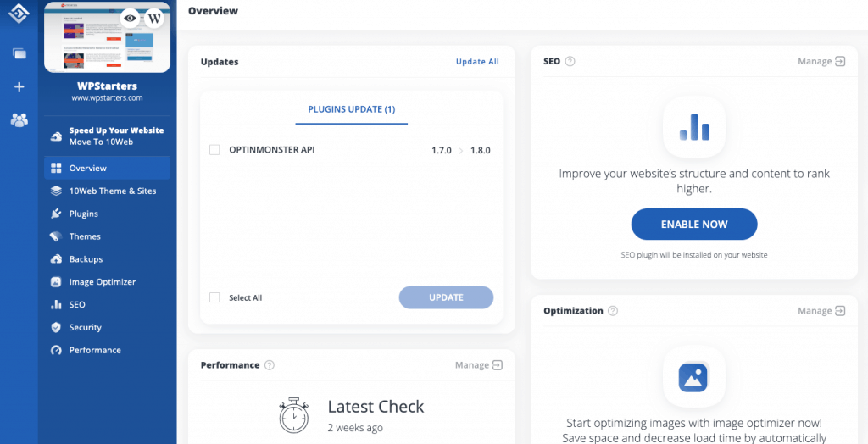Click Manage link in SEO card
The height and width of the screenshot is (444, 868).
pos(815,62)
